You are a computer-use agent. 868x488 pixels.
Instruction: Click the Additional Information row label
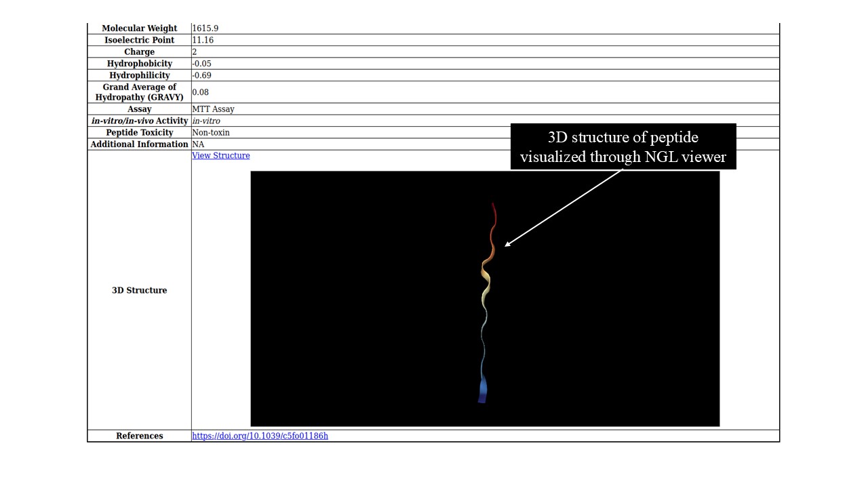(140, 144)
